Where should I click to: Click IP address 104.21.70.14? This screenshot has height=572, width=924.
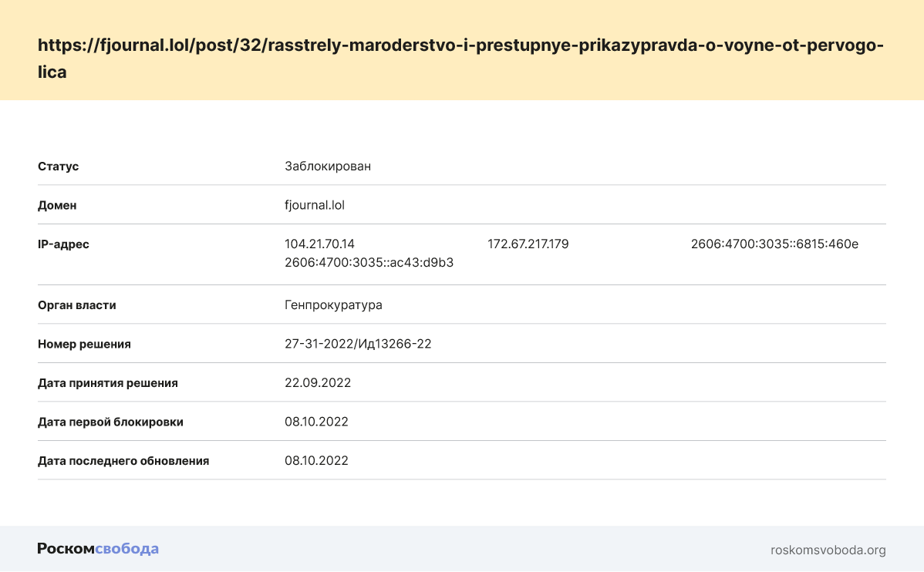pos(319,244)
